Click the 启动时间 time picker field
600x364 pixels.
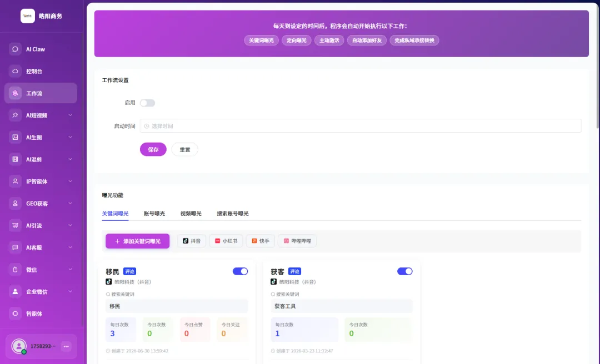361,126
